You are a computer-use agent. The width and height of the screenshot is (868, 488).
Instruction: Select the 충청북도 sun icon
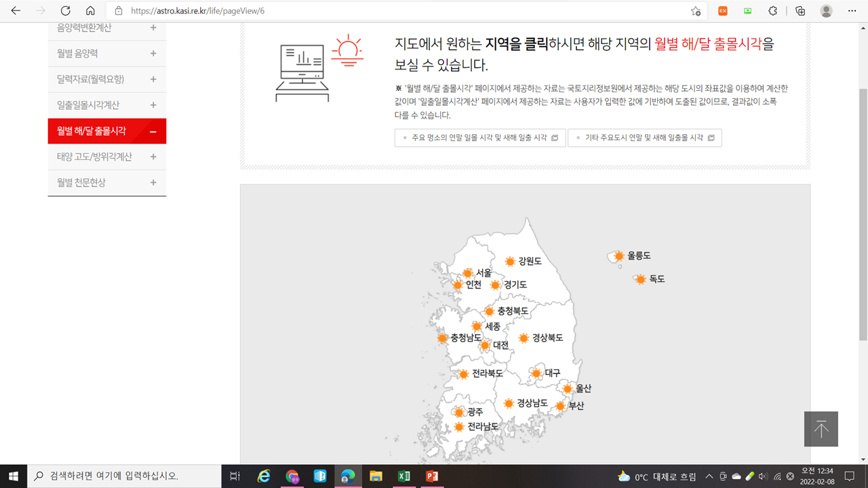(x=489, y=311)
